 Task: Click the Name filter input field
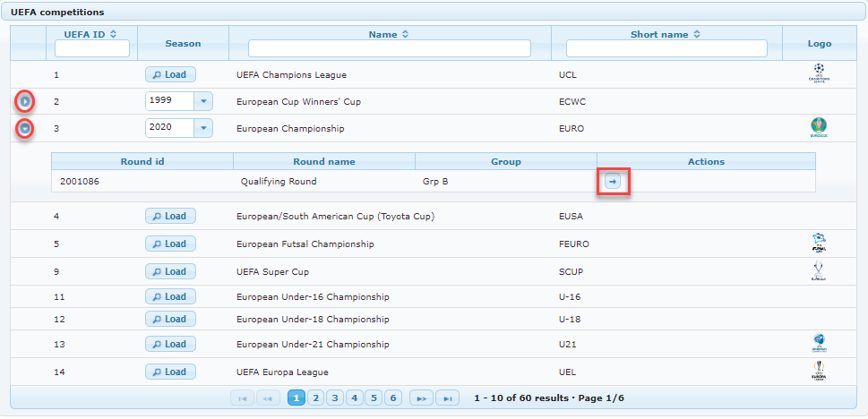pos(390,48)
